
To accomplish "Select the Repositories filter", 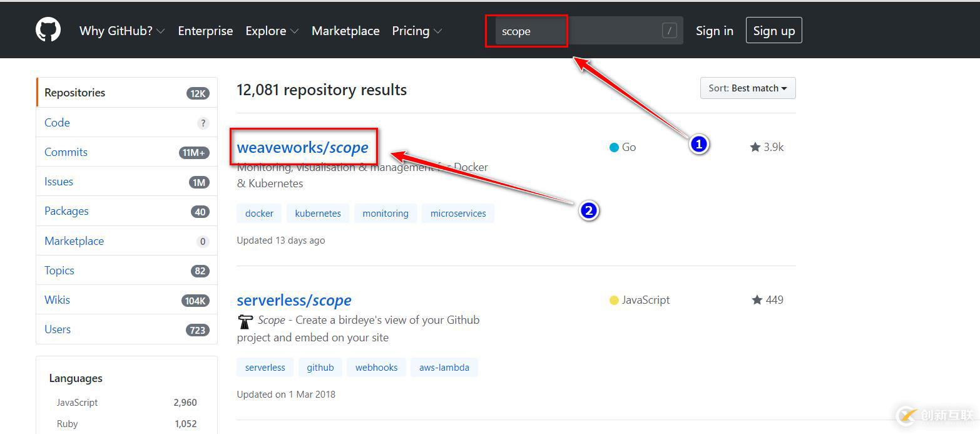I will [127, 93].
